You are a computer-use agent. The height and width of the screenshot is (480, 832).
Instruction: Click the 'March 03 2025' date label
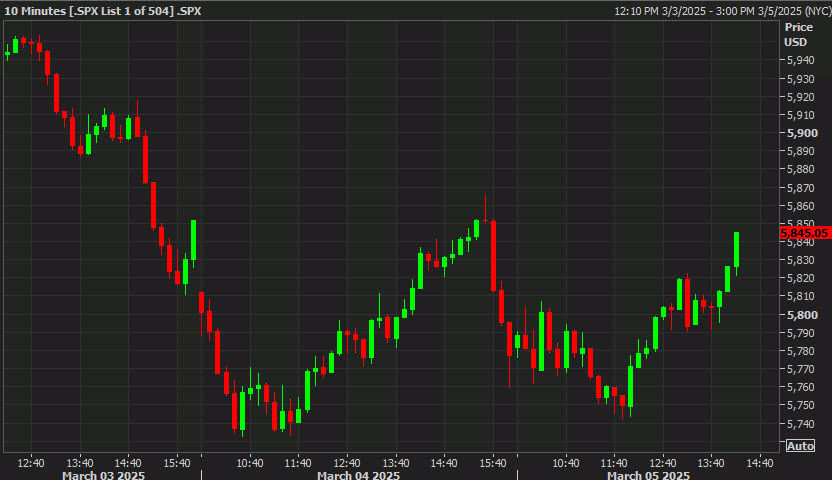point(103,475)
